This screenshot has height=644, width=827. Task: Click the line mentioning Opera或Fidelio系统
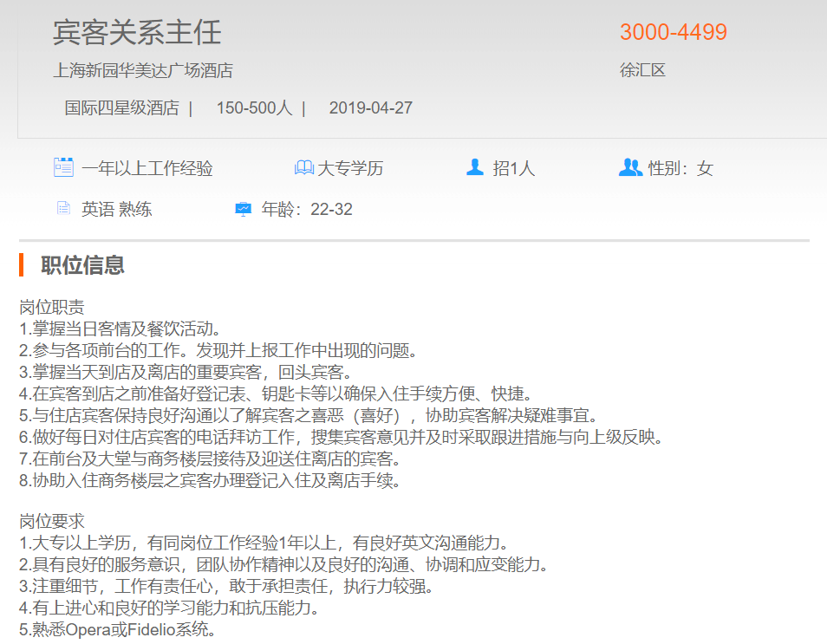click(117, 629)
